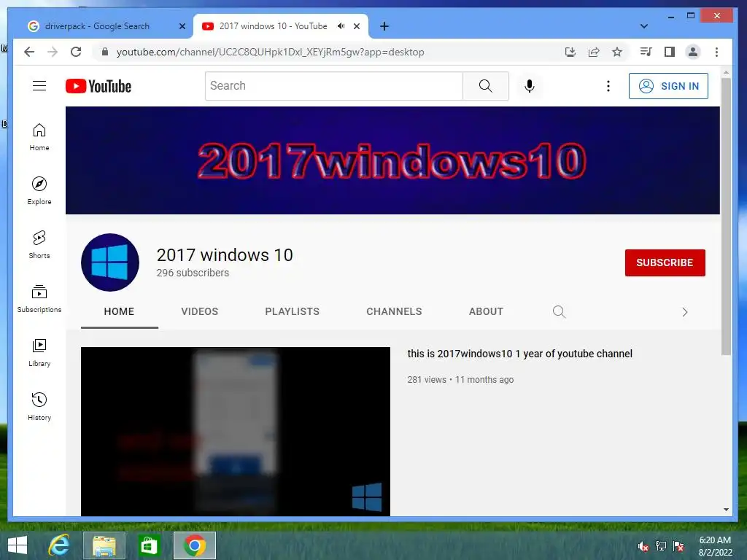
Task: Play the featured video thumbnail
Action: (x=236, y=432)
